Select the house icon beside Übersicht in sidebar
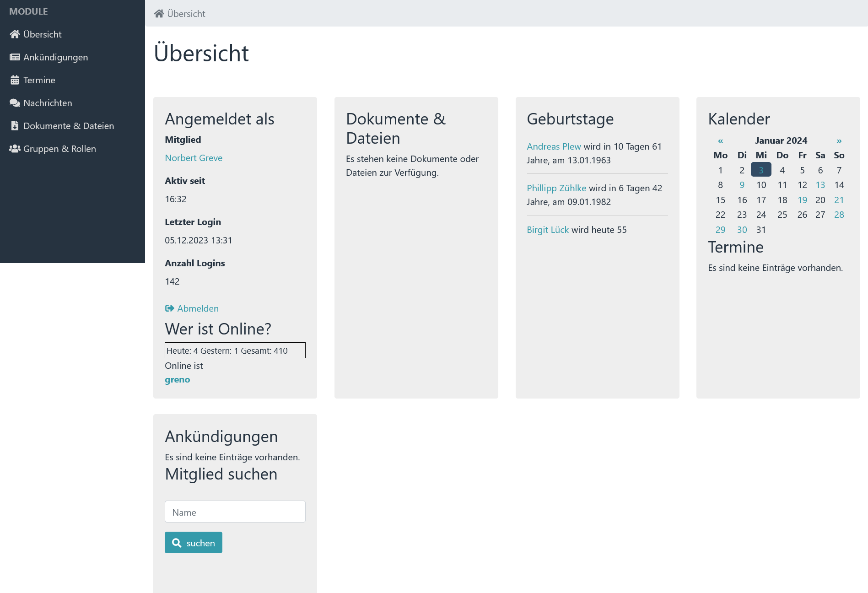This screenshot has width=868, height=593. (14, 33)
